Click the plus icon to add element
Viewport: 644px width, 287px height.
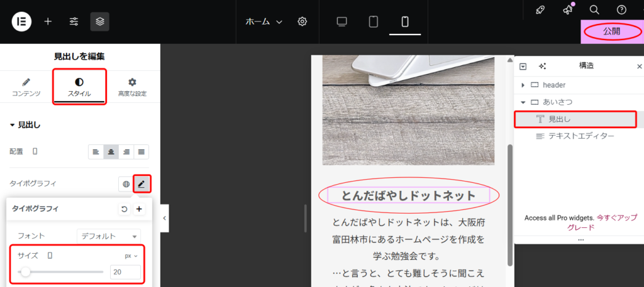pyautogui.click(x=48, y=21)
